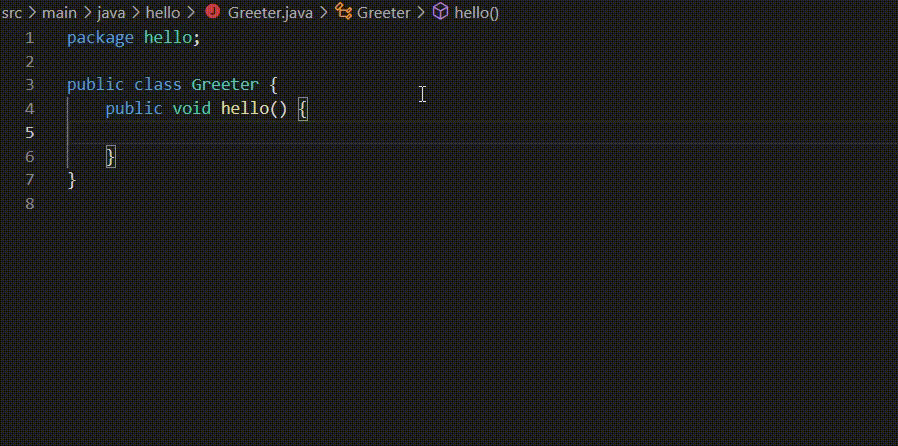898x446 pixels.
Task: Click the 'package' keyword on line 1
Action: point(100,38)
